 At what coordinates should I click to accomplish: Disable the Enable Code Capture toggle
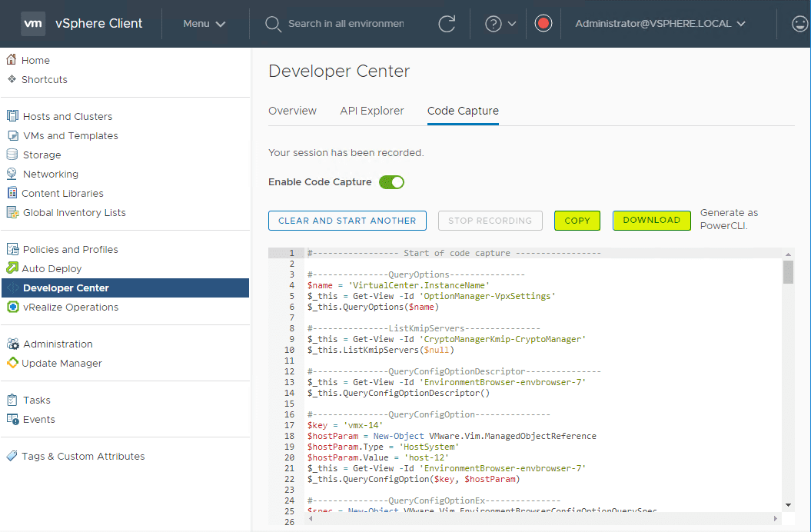click(391, 182)
